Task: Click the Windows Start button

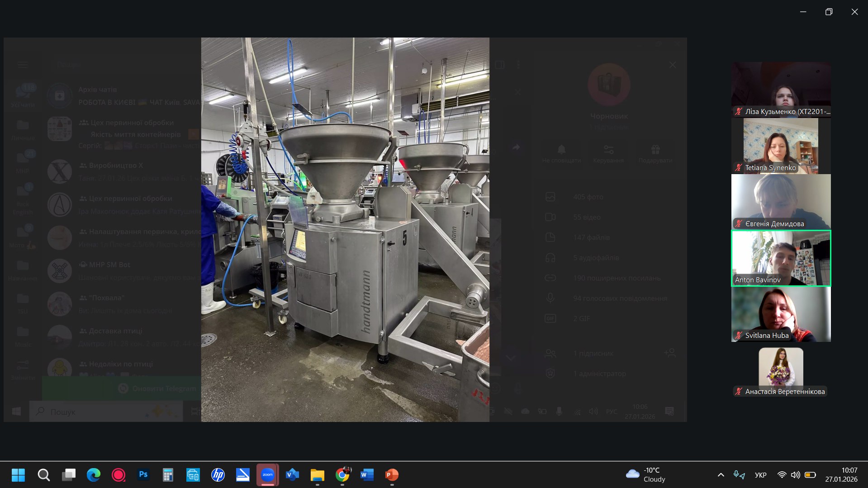Action: point(18,475)
